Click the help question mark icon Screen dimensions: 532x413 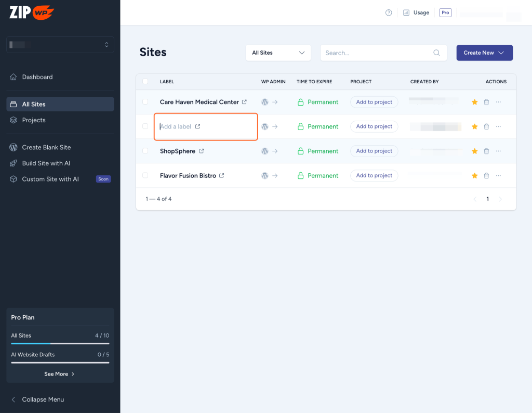pyautogui.click(x=389, y=13)
